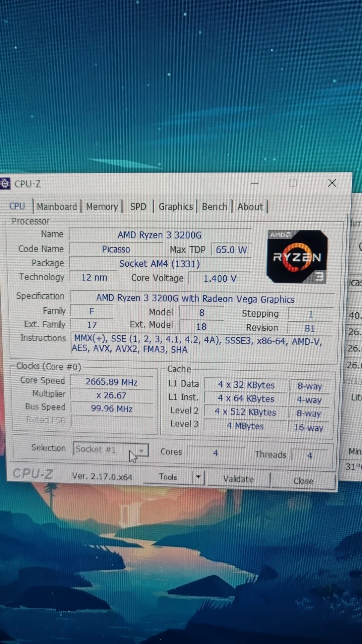362x644 pixels.
Task: Click L1 Data value 4 x 32 KBytes
Action: (246, 385)
